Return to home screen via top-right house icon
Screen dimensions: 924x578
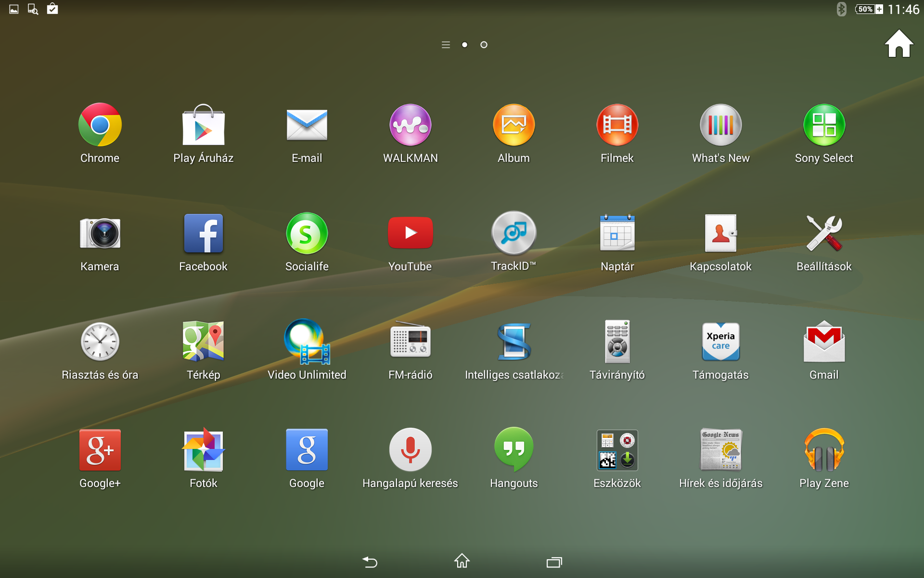pos(899,44)
